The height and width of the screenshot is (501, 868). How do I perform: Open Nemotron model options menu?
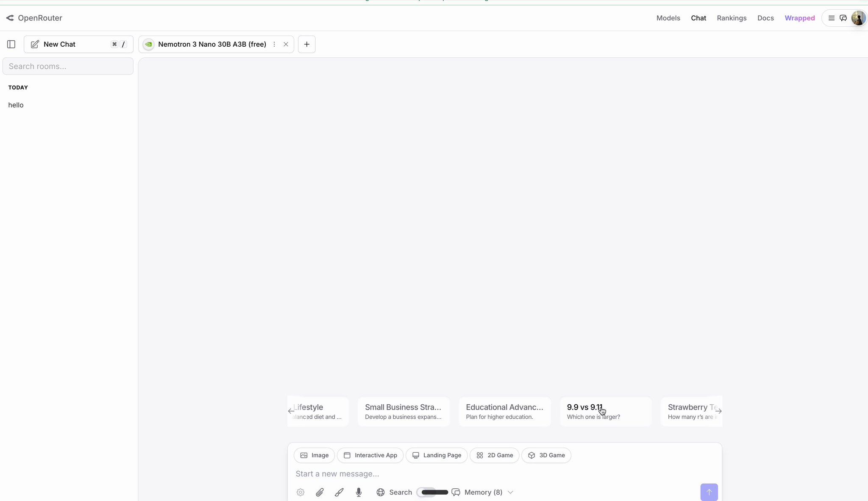274,44
